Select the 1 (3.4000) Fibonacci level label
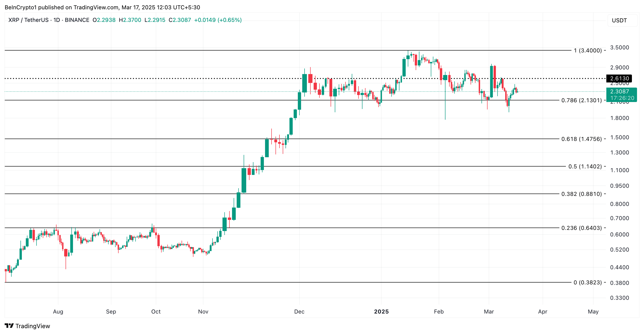The image size is (644, 334). [588, 51]
